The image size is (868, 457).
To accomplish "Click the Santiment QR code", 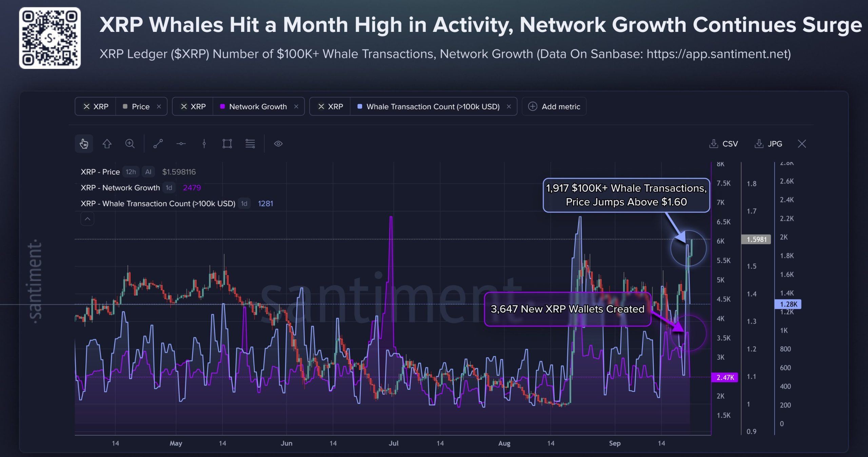I will click(x=50, y=38).
